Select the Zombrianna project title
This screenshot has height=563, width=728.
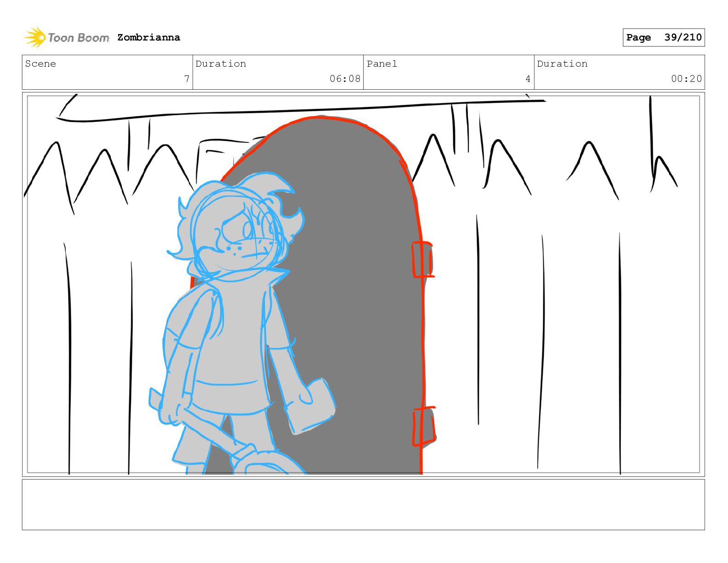[x=148, y=37]
